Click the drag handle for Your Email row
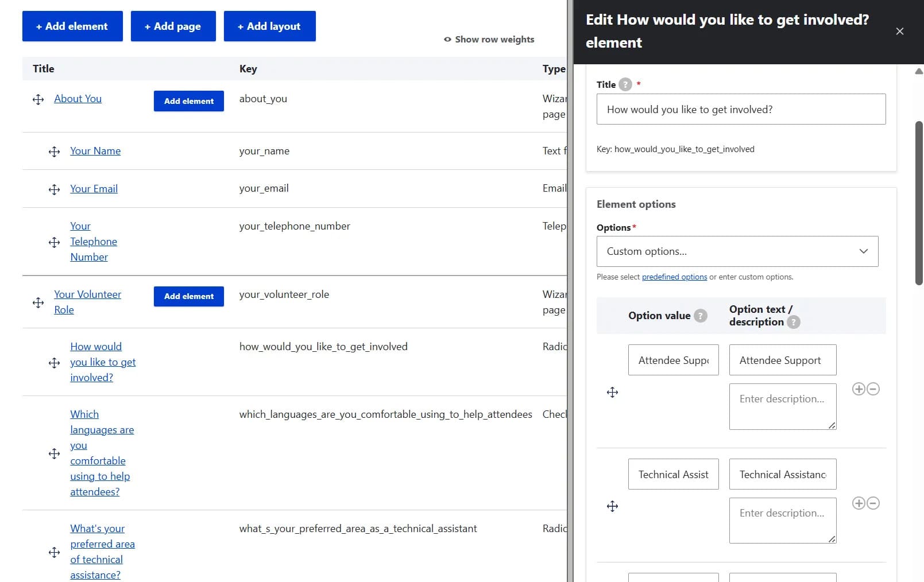The width and height of the screenshot is (924, 582). tap(55, 189)
